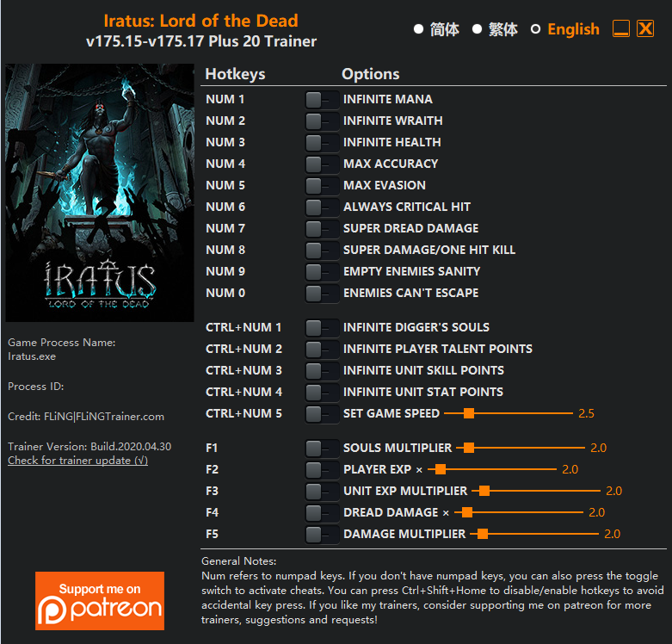
Task: Click the INFINITE MANA option label
Action: point(388,100)
